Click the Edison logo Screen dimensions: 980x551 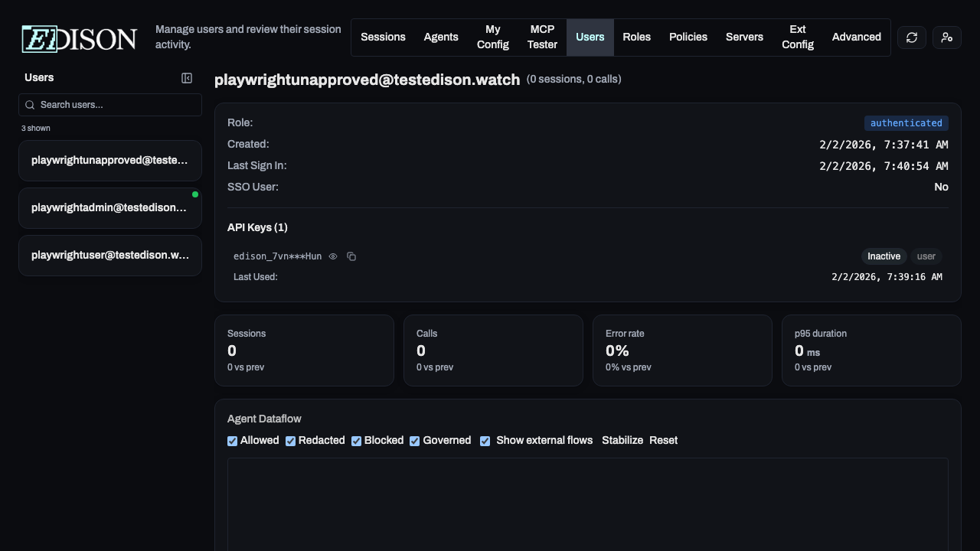click(x=78, y=37)
